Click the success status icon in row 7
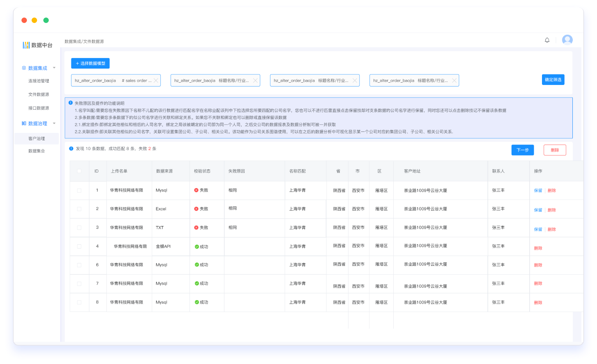 coord(197,283)
